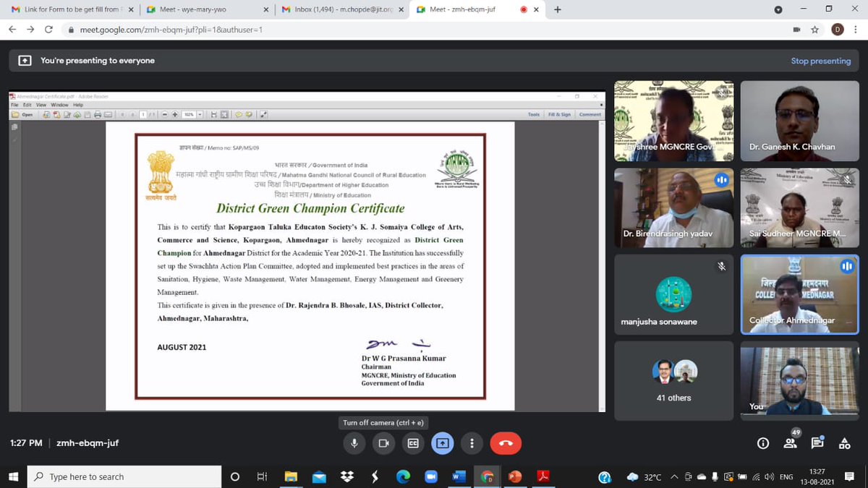The image size is (868, 488).
Task: Open File Explorer from taskbar
Action: tap(291, 476)
